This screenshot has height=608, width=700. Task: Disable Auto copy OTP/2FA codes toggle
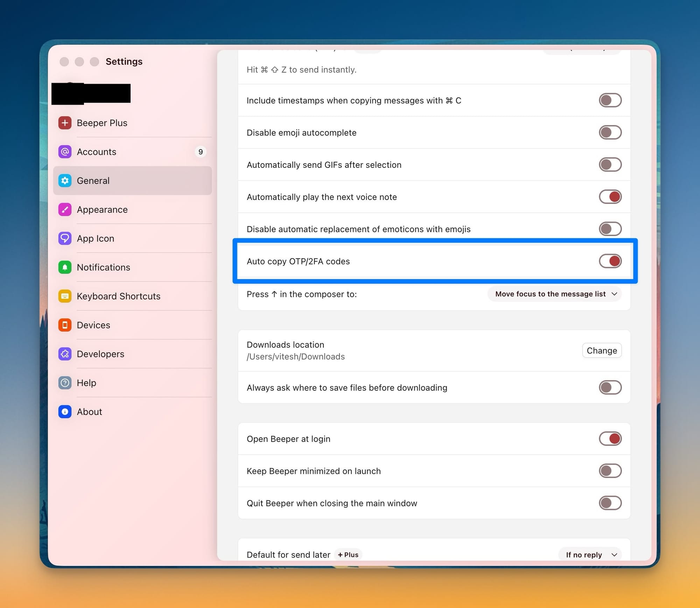click(610, 261)
